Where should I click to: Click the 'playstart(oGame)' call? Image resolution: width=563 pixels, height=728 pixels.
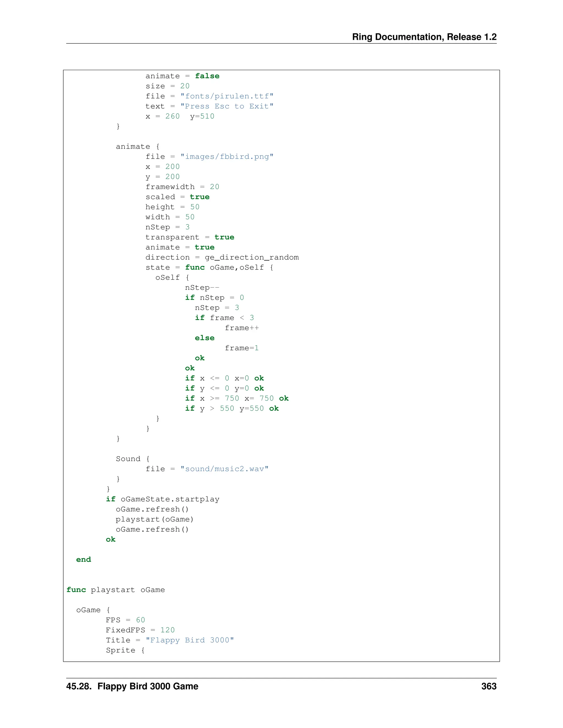pos(154,519)
